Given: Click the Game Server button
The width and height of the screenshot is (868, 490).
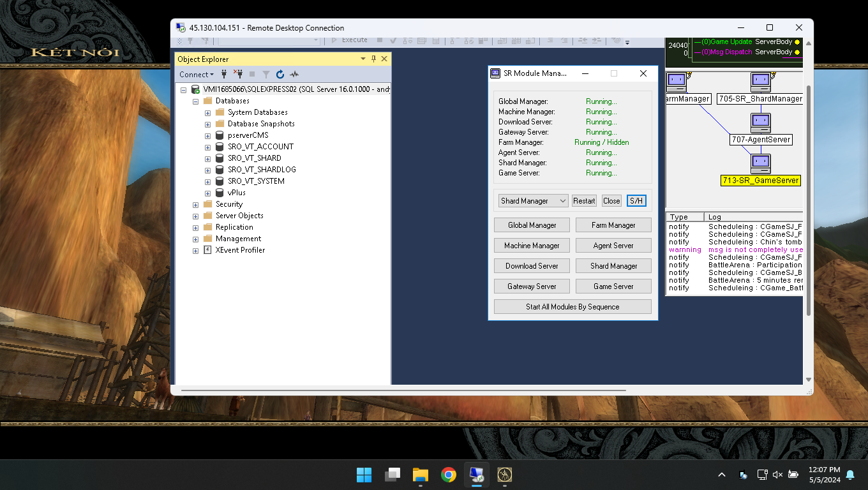Looking at the screenshot, I should pos(613,286).
